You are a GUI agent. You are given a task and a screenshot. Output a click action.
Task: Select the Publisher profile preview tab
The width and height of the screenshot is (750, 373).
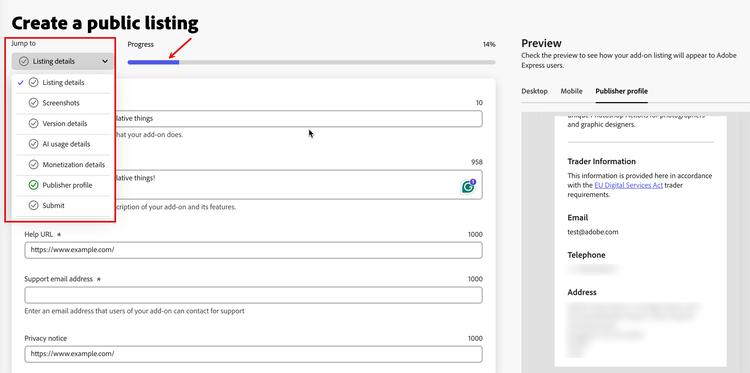[x=621, y=91]
